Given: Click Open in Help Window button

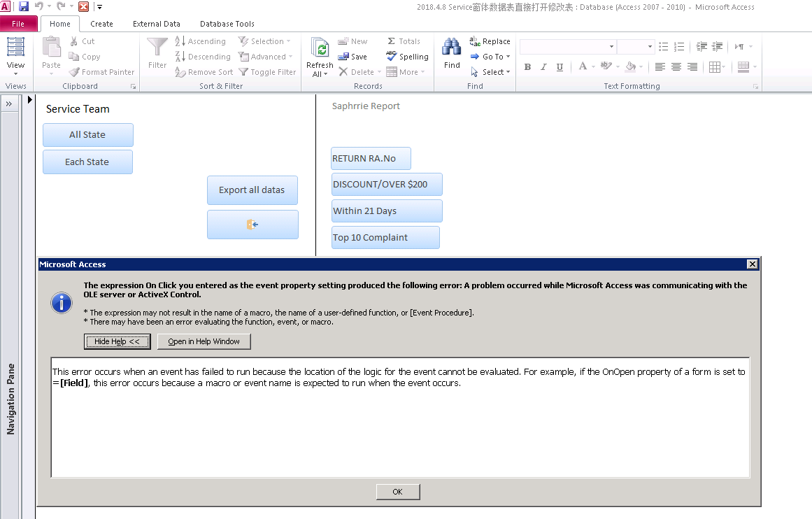Looking at the screenshot, I should coord(204,341).
